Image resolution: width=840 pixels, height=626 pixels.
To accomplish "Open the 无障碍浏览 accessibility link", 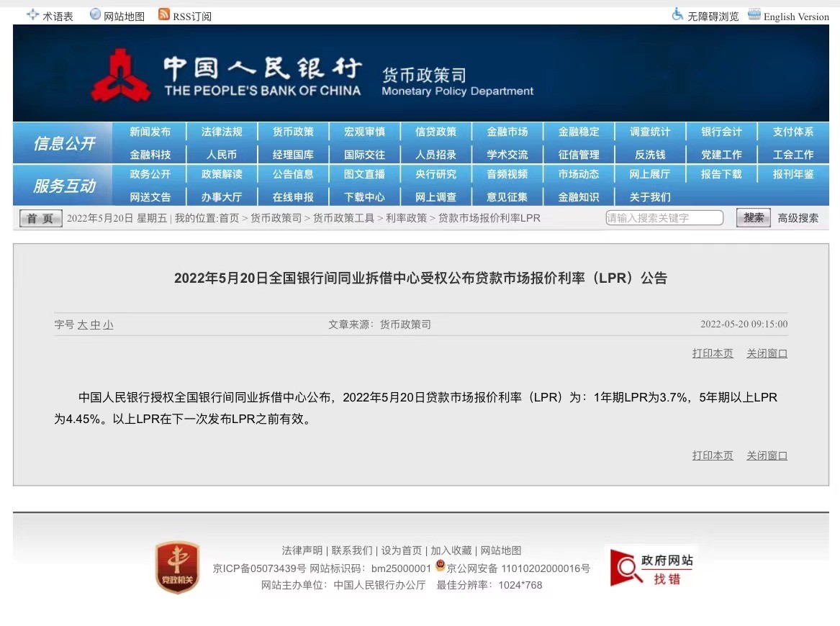I will (713, 17).
